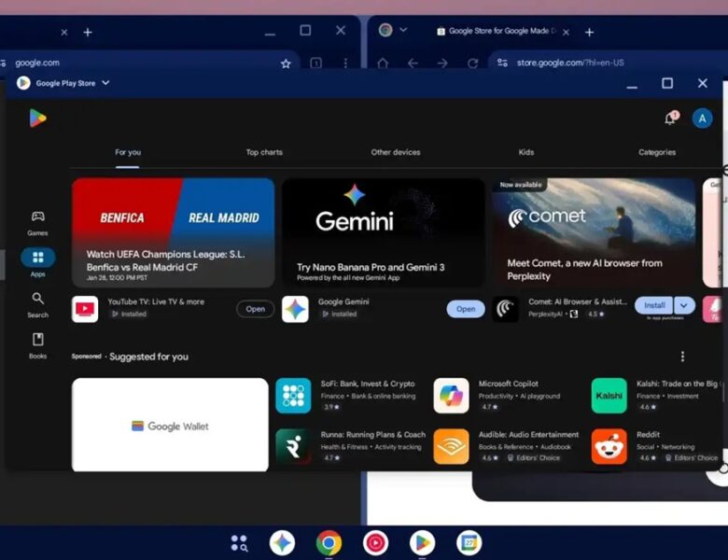This screenshot has height=560, width=728.
Task: Click the Runna: Running Plans & Coach title
Action: click(372, 435)
